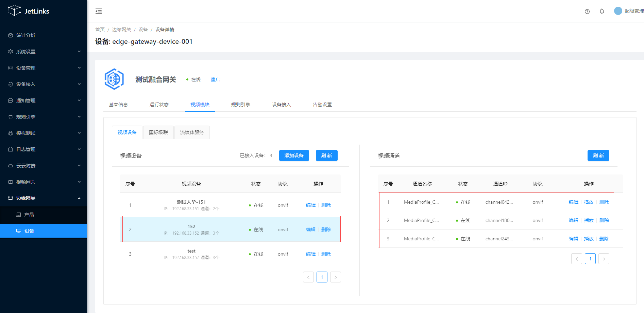Click the 添加设备 button
The height and width of the screenshot is (313, 644).
(x=294, y=155)
